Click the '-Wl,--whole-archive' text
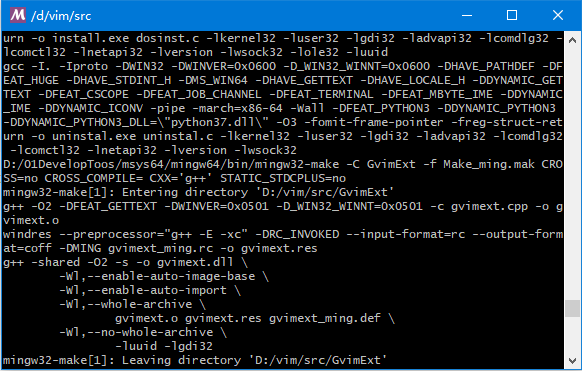 point(126,304)
